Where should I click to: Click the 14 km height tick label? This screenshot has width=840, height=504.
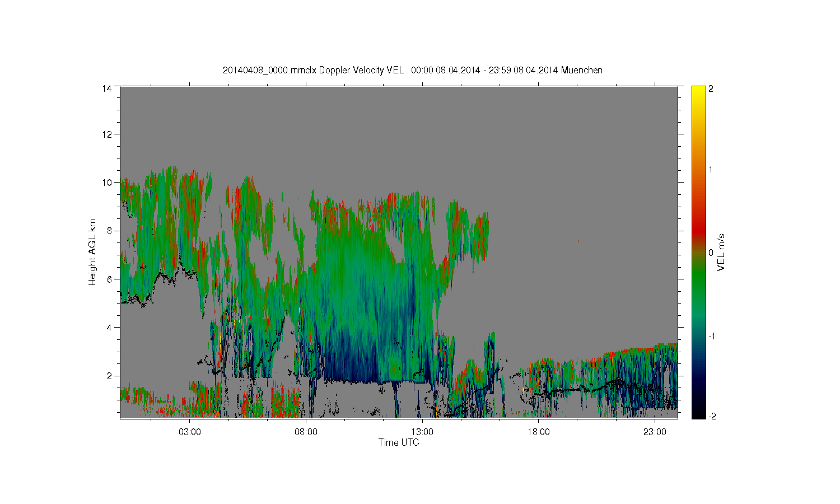(107, 88)
